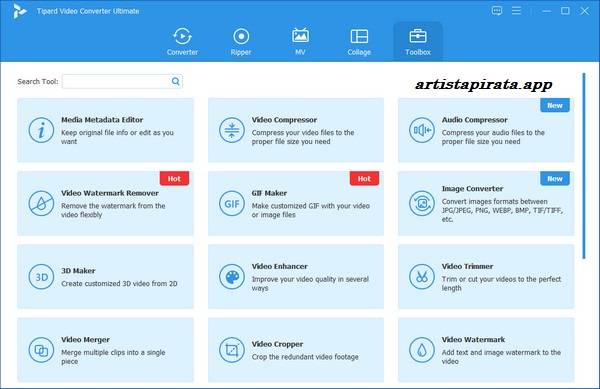
Task: Click the 3D Maker round icon
Action: [x=41, y=277]
